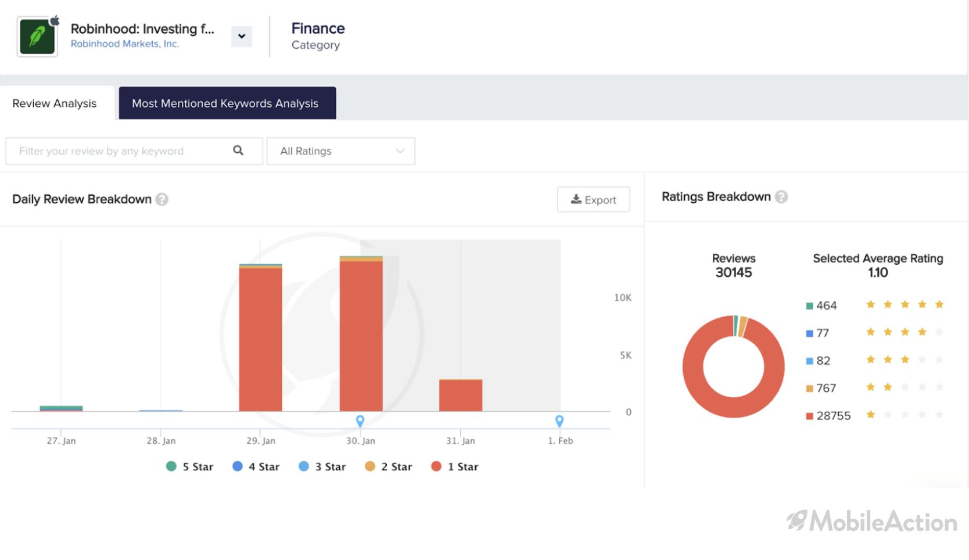Click the Robinhood app icon
Viewport: 969px width, 560px height.
click(x=37, y=36)
